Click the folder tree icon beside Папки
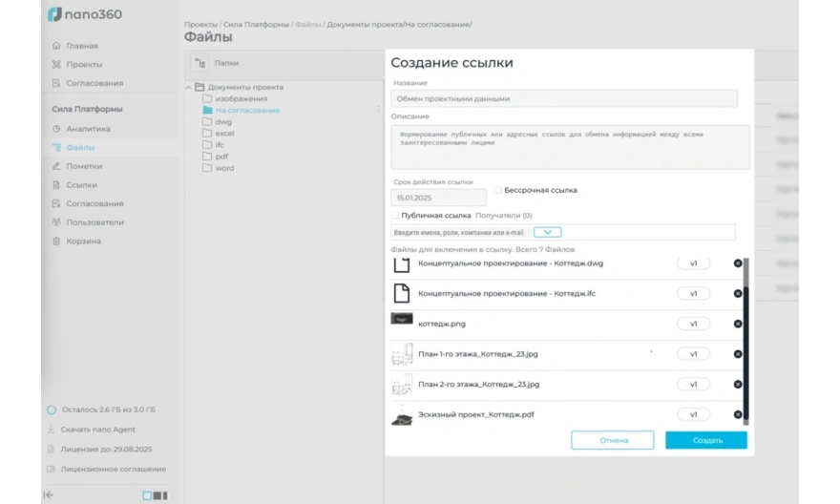Screen dimensions: 840x504 (x=200, y=64)
